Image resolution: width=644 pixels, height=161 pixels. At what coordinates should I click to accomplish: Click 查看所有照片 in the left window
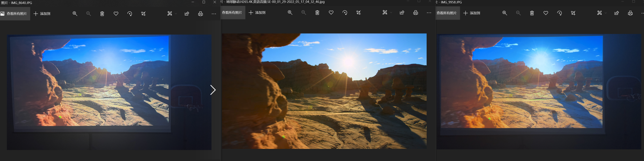(x=14, y=14)
